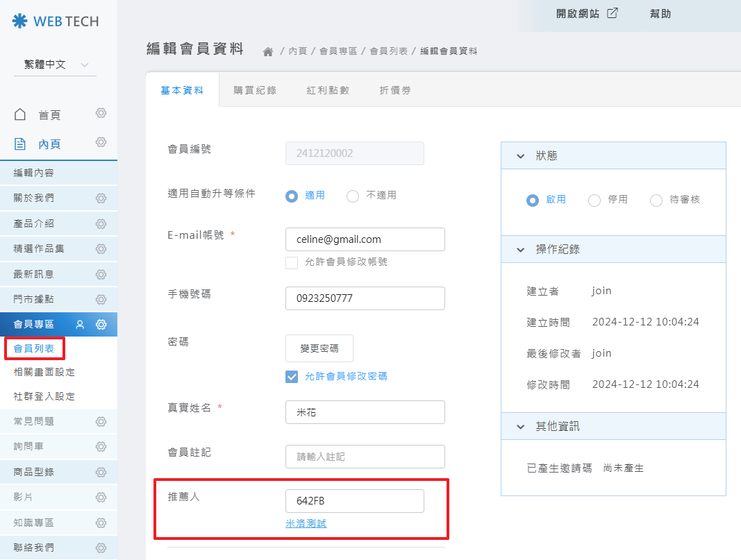Click the home icon in breadcrumb

[x=267, y=51]
